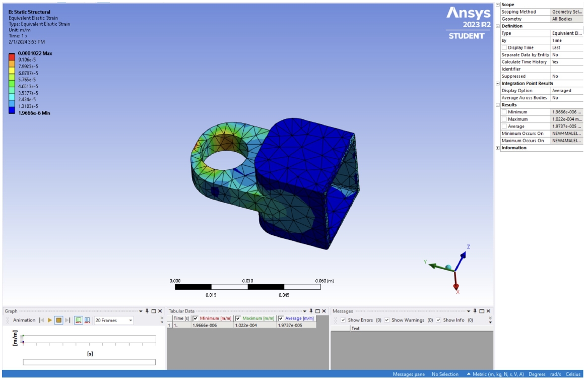Select Degrees in the status bar
Screen dimensions: 588x380
tap(537, 374)
